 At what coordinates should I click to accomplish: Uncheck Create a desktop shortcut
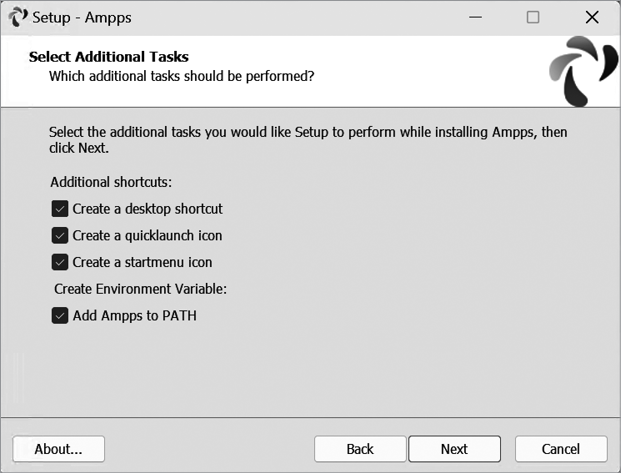click(x=60, y=209)
